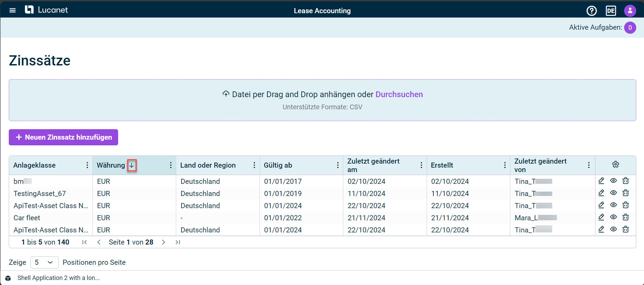
Task: Open Erstellt column options menu
Action: 505,165
